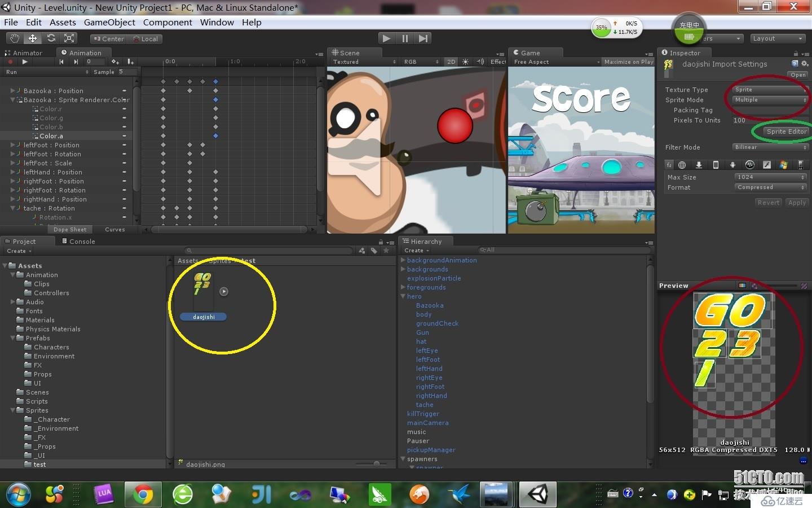Open RGB render mode dropdown

pyautogui.click(x=421, y=62)
